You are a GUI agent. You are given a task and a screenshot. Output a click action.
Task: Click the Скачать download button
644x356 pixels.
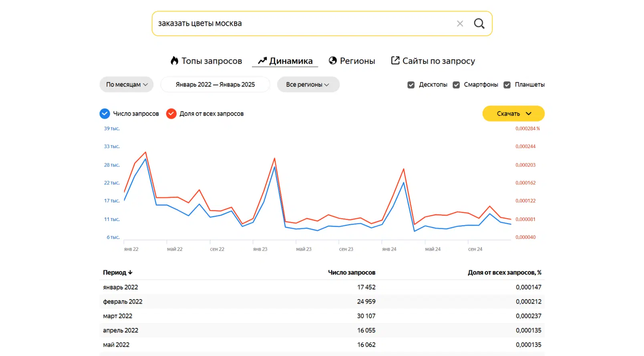tap(513, 113)
